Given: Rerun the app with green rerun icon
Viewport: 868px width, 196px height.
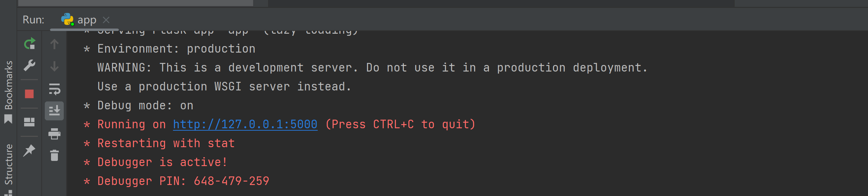Looking at the screenshot, I should [30, 44].
